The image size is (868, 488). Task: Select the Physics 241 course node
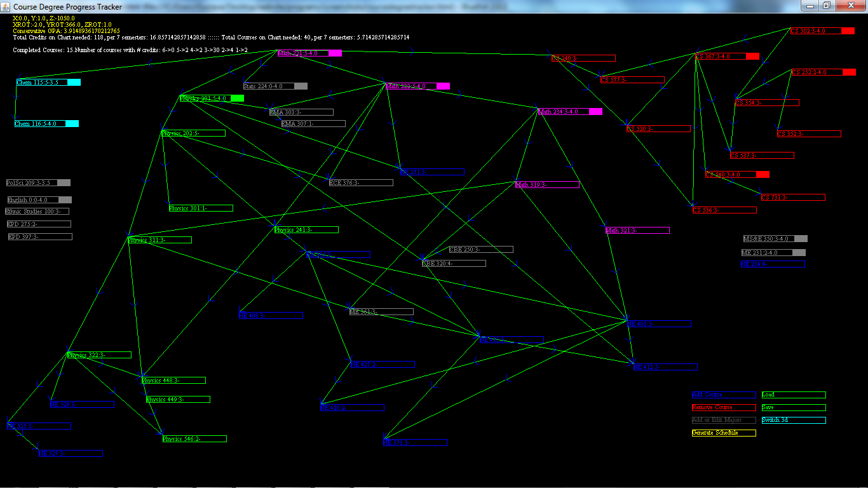(306, 230)
